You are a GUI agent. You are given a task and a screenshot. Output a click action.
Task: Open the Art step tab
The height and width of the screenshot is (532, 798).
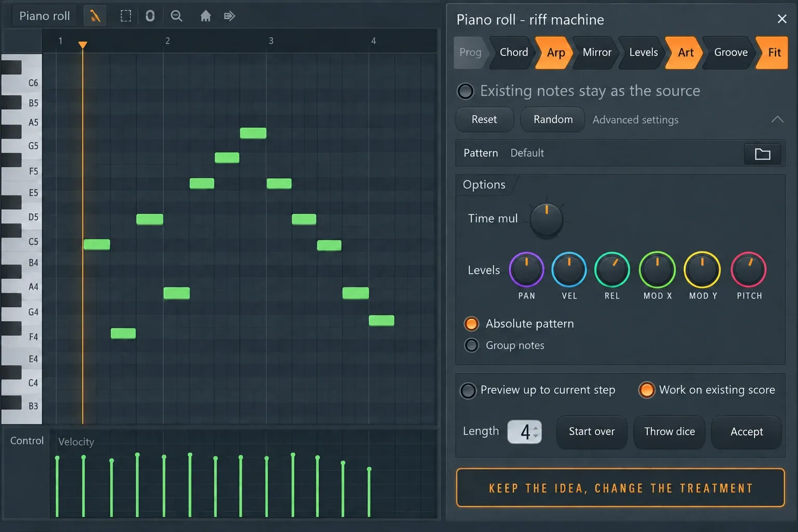tap(685, 52)
